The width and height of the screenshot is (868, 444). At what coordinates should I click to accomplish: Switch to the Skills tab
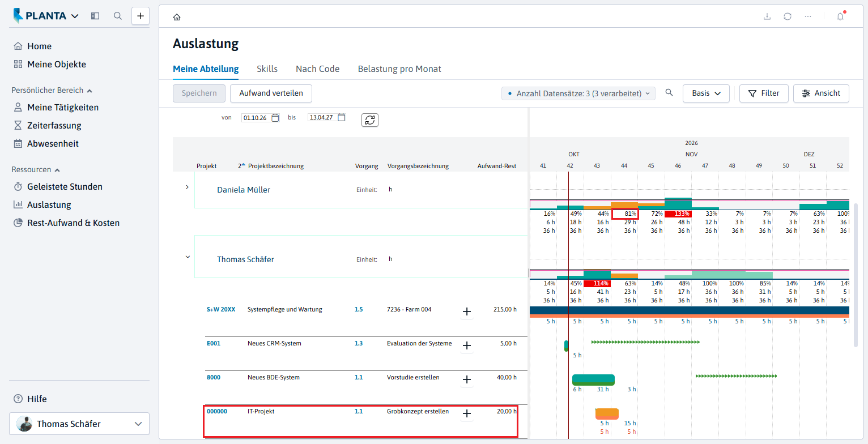pos(267,69)
